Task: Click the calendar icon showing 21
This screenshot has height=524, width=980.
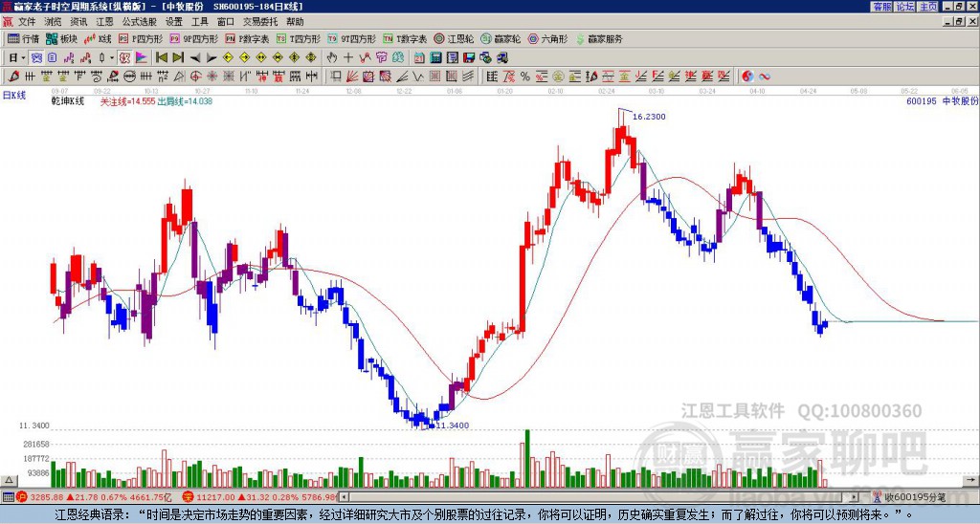Action: pos(419,58)
